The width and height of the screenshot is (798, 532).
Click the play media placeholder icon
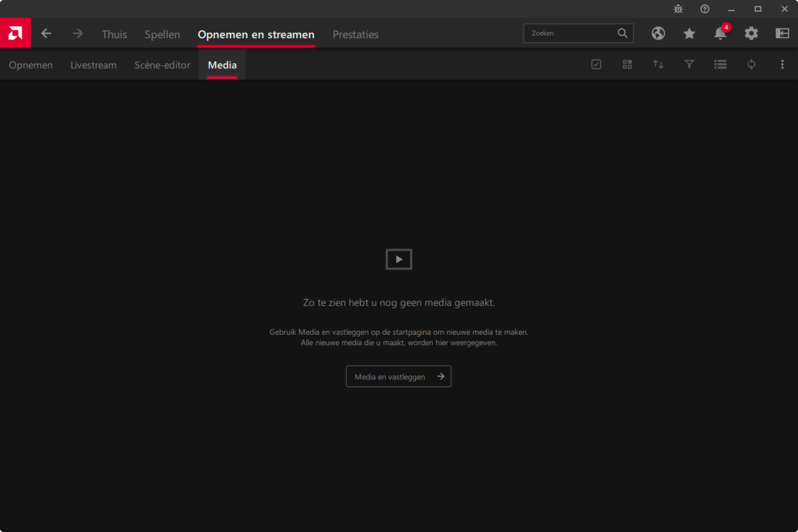pos(399,259)
